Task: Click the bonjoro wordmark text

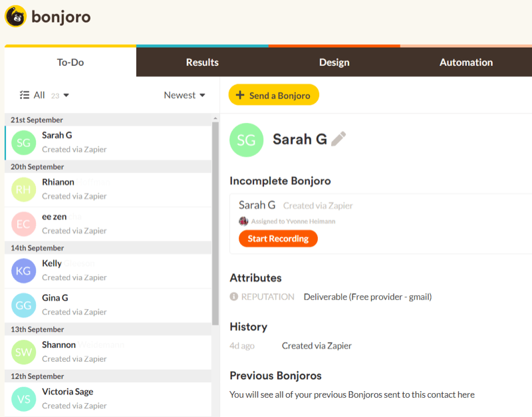Action: pyautogui.click(x=61, y=17)
